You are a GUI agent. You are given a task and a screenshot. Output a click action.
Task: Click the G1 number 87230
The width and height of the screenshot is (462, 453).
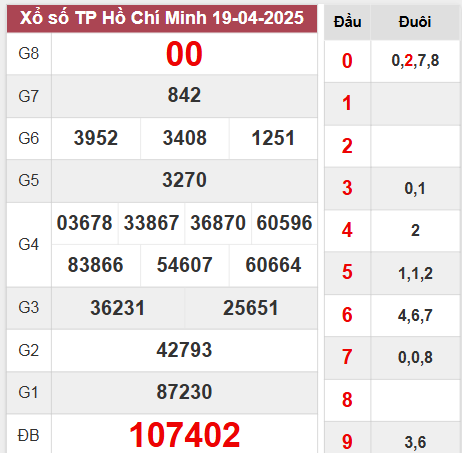(184, 392)
